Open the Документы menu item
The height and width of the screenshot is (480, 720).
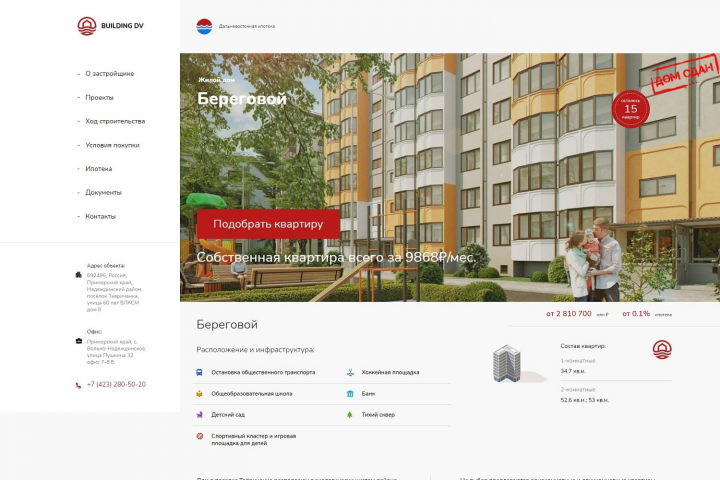[x=103, y=192]
